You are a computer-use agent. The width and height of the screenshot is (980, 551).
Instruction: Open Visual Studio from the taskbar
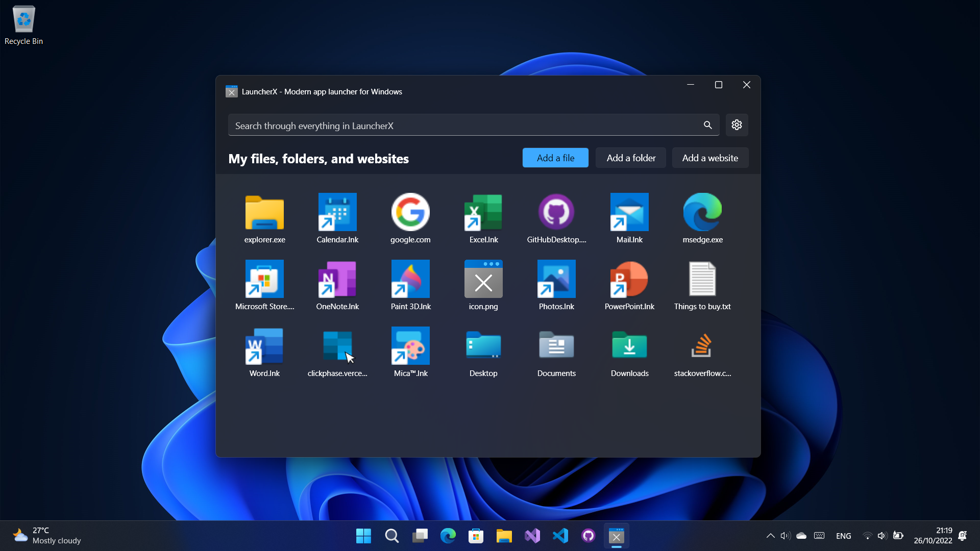point(532,536)
